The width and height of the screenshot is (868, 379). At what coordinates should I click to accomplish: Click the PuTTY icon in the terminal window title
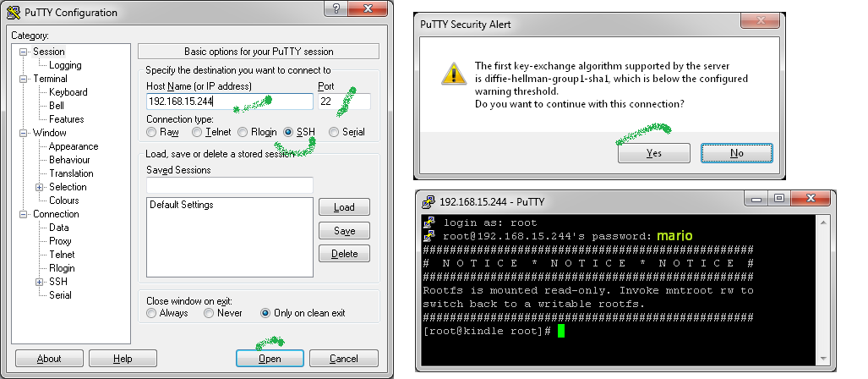(428, 201)
